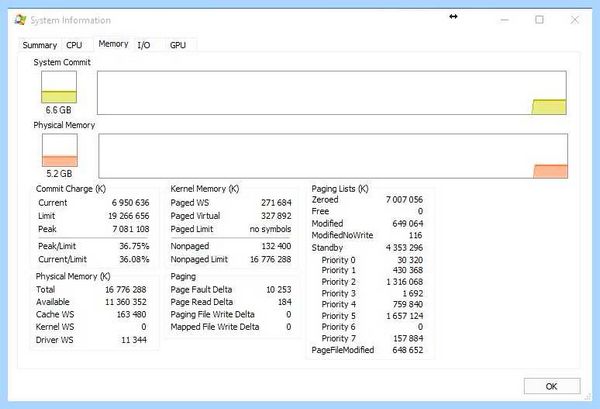Click the Kernel Memory (K) group heading
The height and width of the screenshot is (409, 600).
click(205, 189)
